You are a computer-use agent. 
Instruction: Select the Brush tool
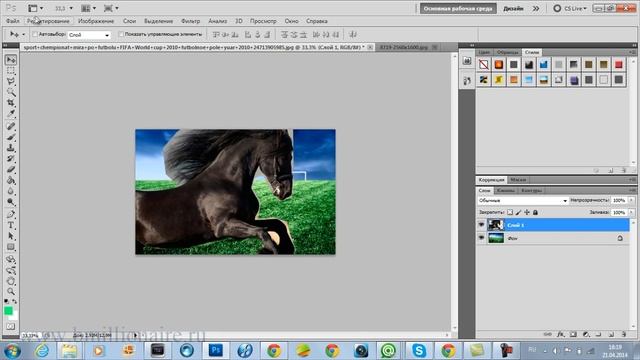click(x=11, y=137)
